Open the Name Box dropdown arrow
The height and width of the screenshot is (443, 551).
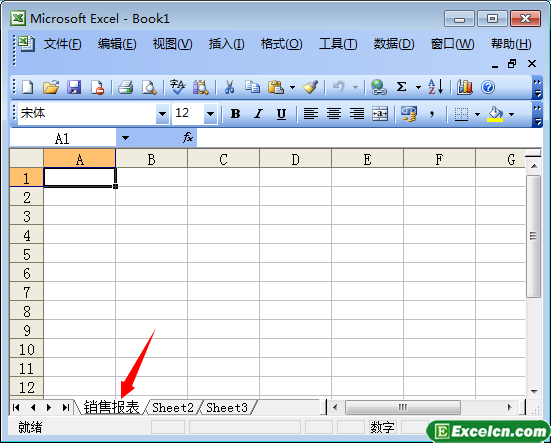tap(125, 138)
